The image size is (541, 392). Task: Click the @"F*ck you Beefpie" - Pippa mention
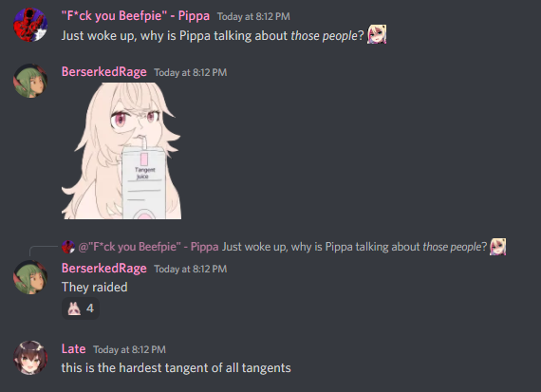tap(148, 247)
